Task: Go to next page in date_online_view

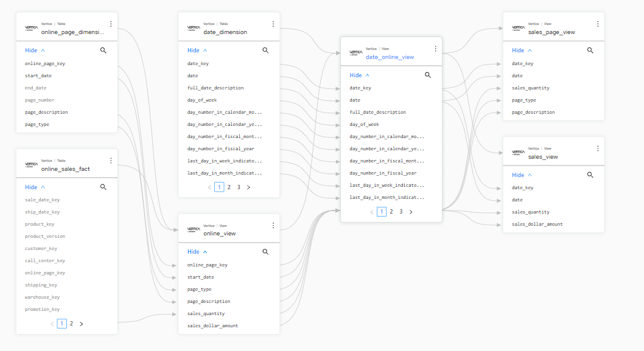Action: pyautogui.click(x=411, y=212)
